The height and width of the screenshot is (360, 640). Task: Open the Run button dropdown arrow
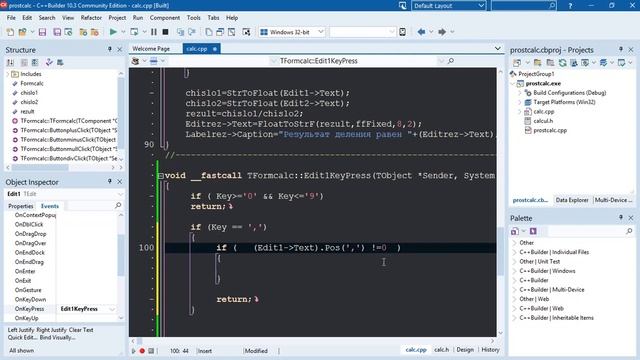pyautogui.click(x=123, y=32)
